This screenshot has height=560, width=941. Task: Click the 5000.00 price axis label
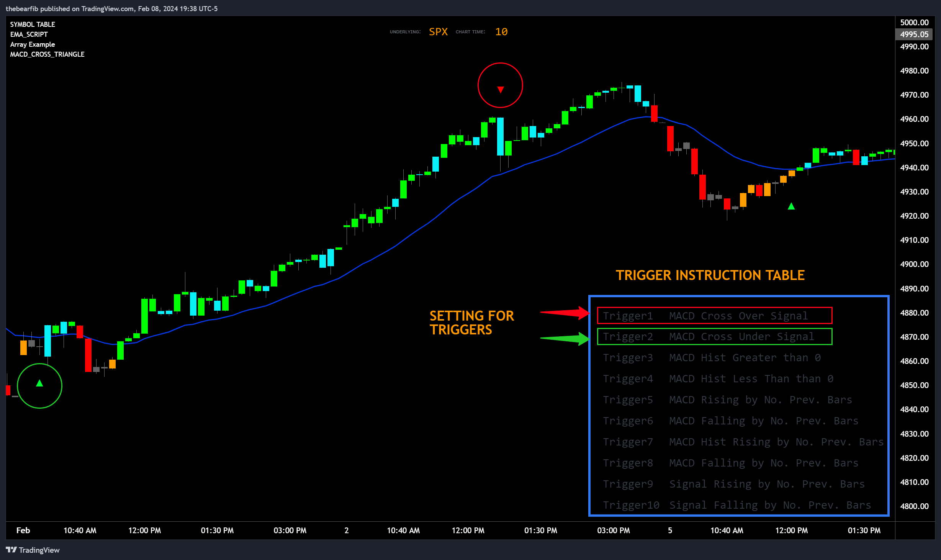tap(914, 23)
